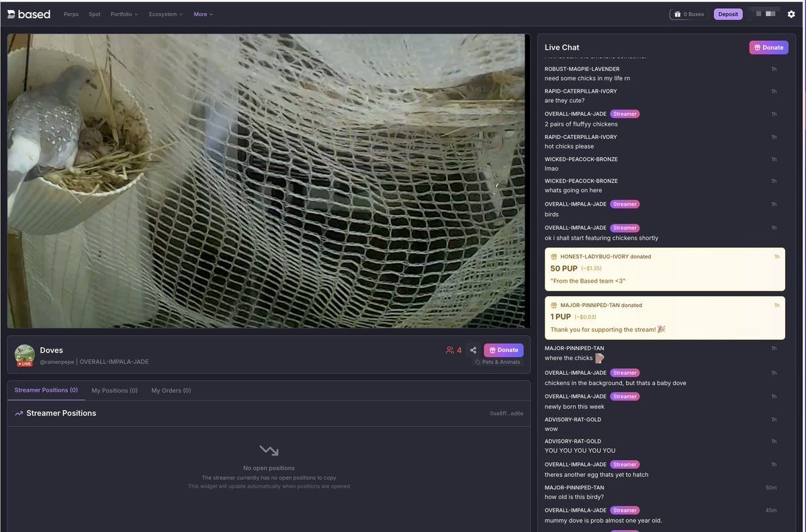The image size is (806, 532).
Task: Expand the Ecosystem dropdown menu
Action: click(165, 14)
